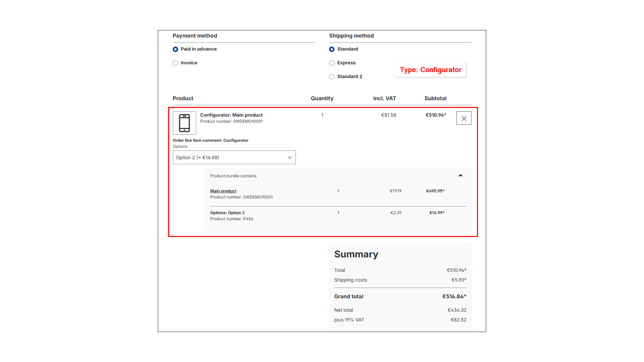The image size is (644, 362).
Task: Click the Type: Configurator label badge
Action: coord(430,70)
